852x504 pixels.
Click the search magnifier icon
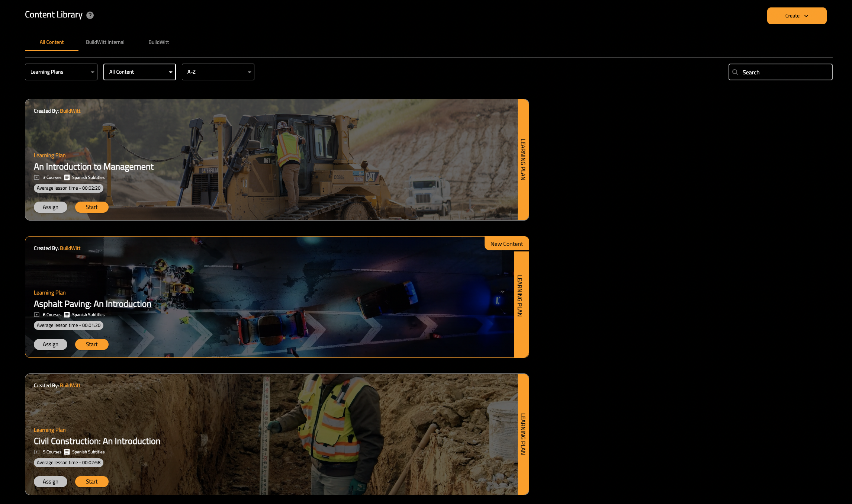[735, 72]
